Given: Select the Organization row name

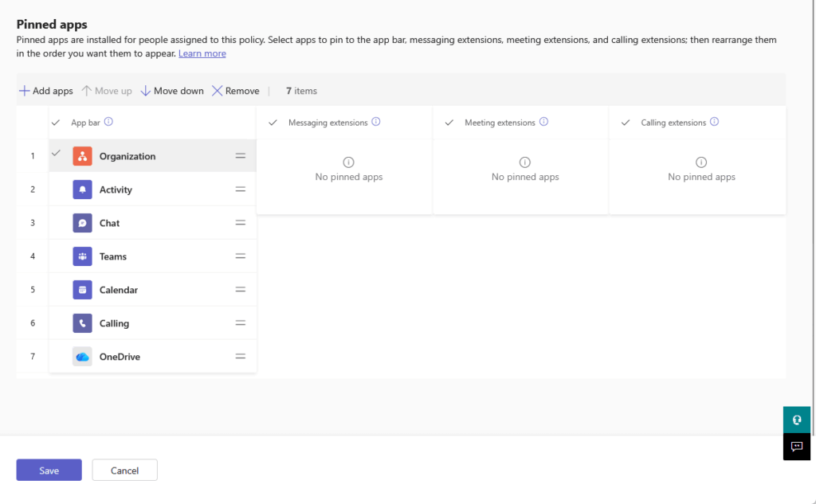Looking at the screenshot, I should (x=127, y=157).
